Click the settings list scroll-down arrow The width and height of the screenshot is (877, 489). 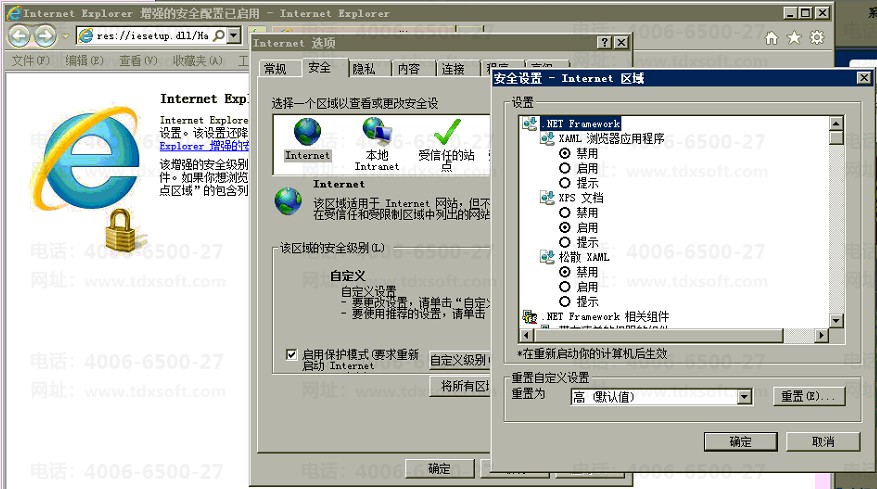[x=836, y=321]
